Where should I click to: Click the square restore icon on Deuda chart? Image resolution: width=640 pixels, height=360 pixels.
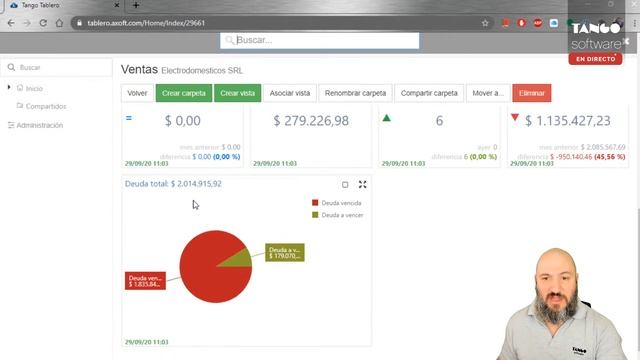click(345, 184)
